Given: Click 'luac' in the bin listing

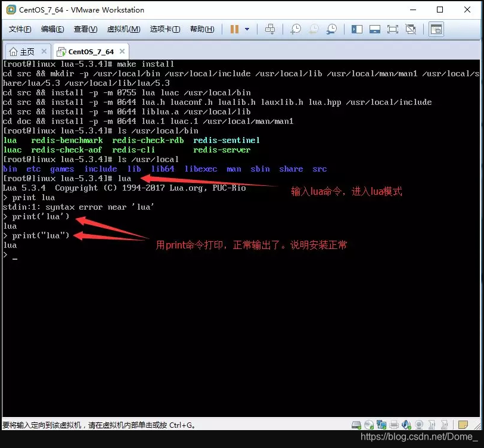Looking at the screenshot, I should tap(13, 150).
